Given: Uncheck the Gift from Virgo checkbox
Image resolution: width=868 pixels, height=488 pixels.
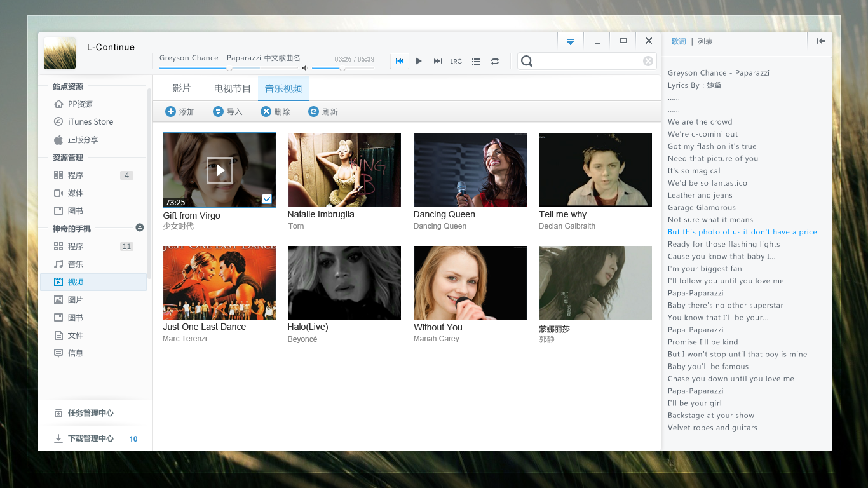Looking at the screenshot, I should [x=267, y=200].
